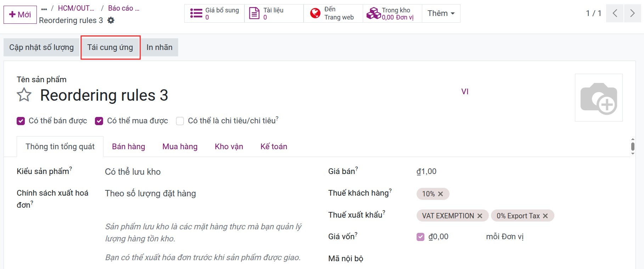Edit Giá bán value ₫1,00
The image size is (644, 269).
coord(426,172)
